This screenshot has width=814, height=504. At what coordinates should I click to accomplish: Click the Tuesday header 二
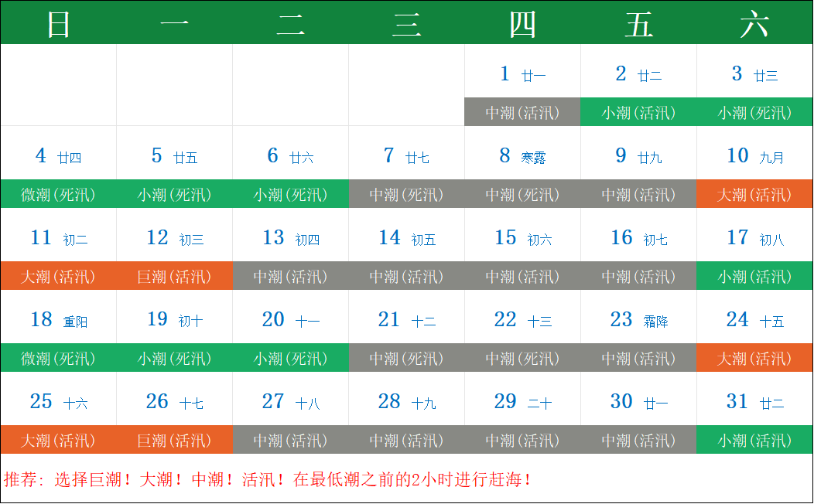point(290,24)
